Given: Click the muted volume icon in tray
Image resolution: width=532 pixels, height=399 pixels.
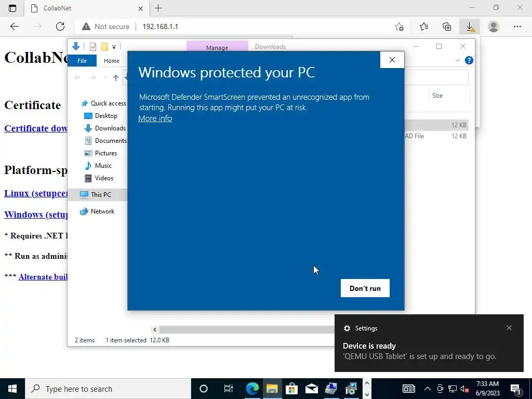Looking at the screenshot, I should pyautogui.click(x=465, y=389).
